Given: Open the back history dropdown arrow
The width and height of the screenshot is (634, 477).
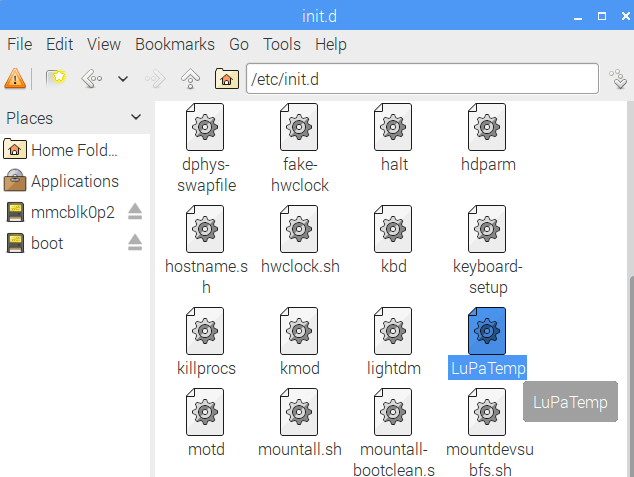Looking at the screenshot, I should [123, 79].
